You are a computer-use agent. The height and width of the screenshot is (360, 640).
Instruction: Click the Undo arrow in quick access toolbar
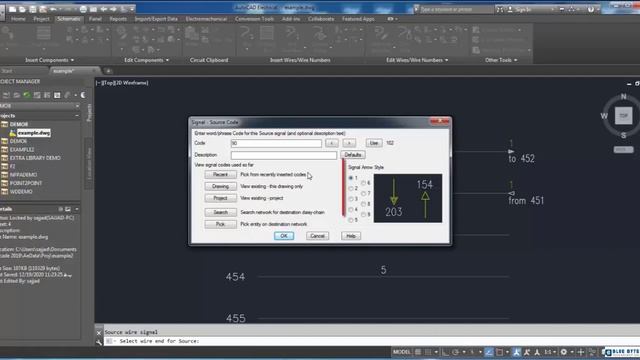[x=53, y=9]
